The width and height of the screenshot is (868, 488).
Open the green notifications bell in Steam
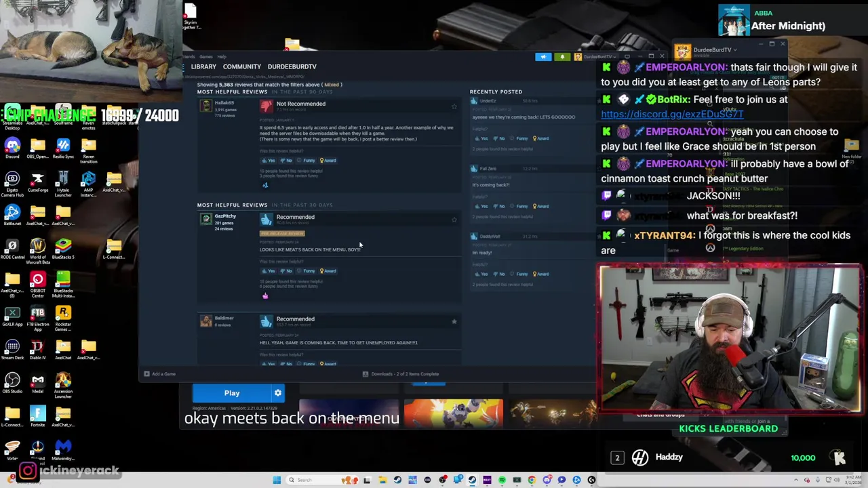pyautogui.click(x=562, y=57)
